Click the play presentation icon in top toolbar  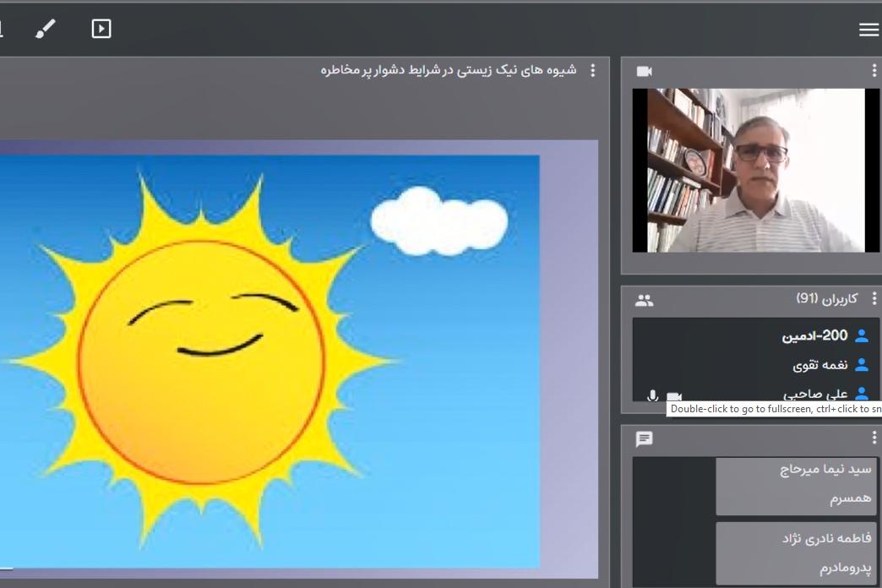101,30
